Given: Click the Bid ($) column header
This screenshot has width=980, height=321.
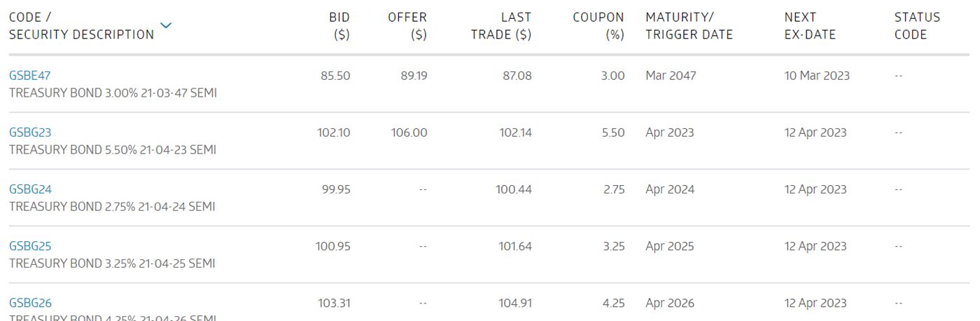Looking at the screenshot, I should click(x=339, y=26).
